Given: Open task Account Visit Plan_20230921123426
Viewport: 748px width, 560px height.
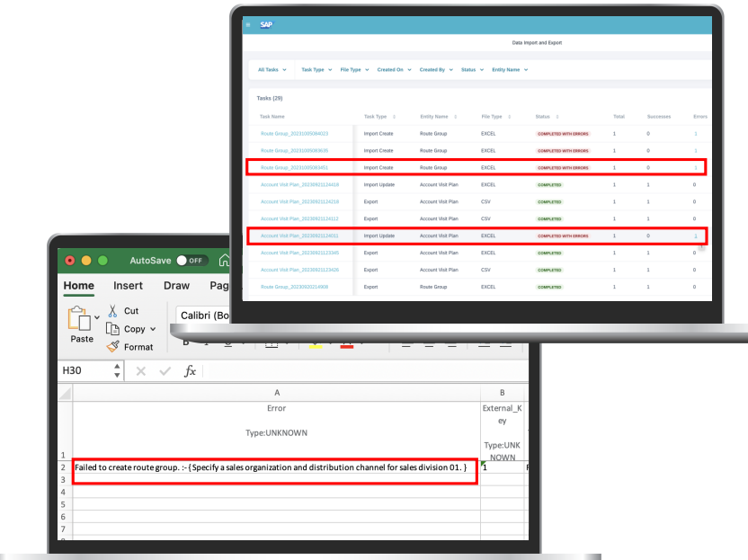Looking at the screenshot, I should [299, 270].
